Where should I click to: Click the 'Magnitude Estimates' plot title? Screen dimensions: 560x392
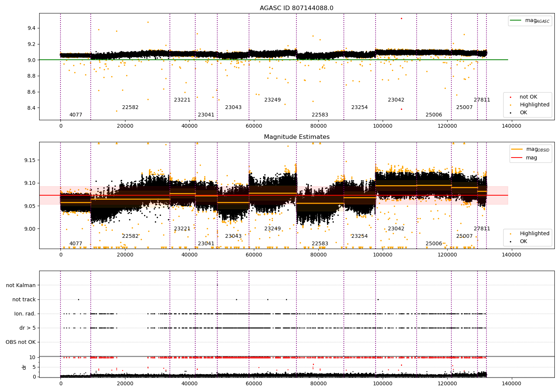click(x=296, y=137)
